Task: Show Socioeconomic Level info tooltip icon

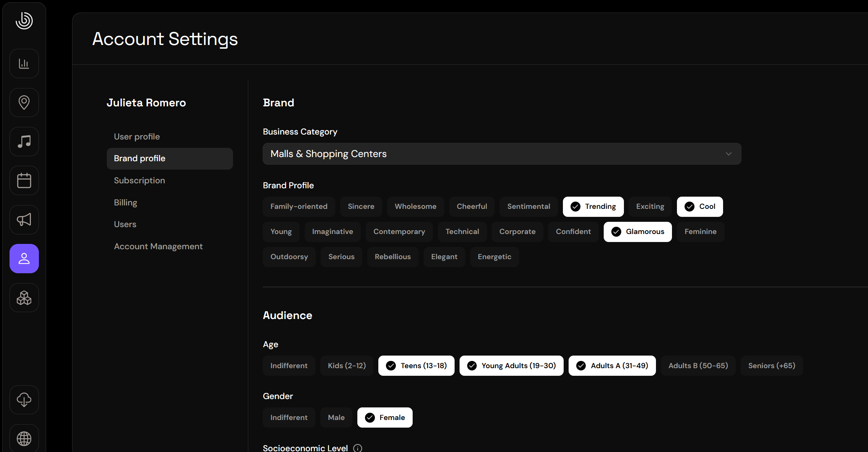Action: click(x=358, y=448)
